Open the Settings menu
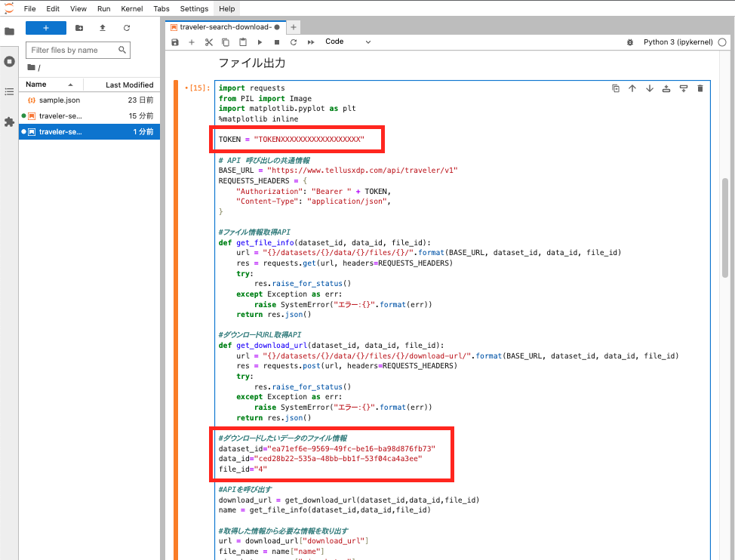The image size is (735, 560). click(194, 8)
